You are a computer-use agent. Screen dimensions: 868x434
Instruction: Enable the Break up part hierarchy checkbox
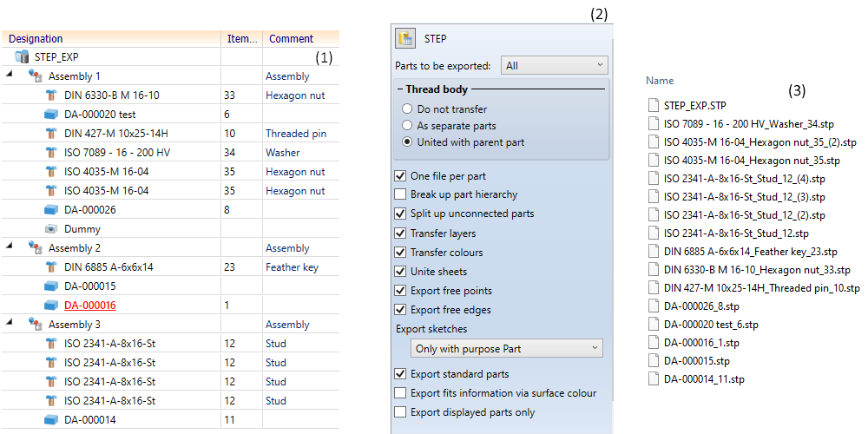tap(401, 194)
